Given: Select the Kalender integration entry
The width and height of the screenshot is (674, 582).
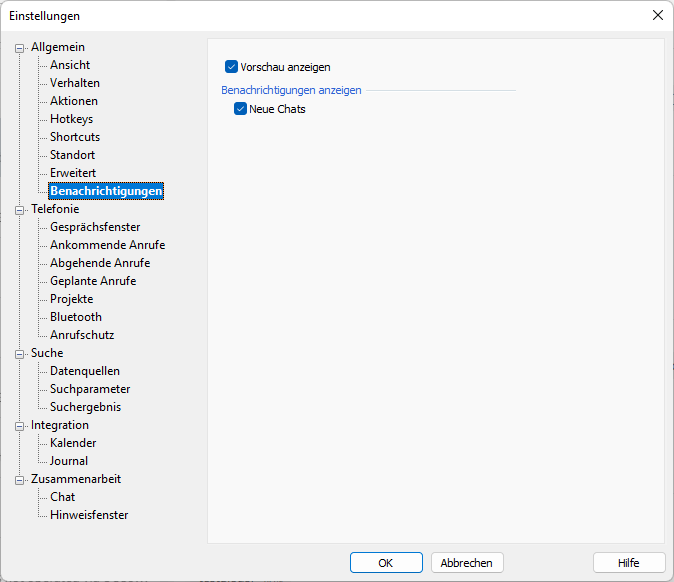Looking at the screenshot, I should (73, 443).
